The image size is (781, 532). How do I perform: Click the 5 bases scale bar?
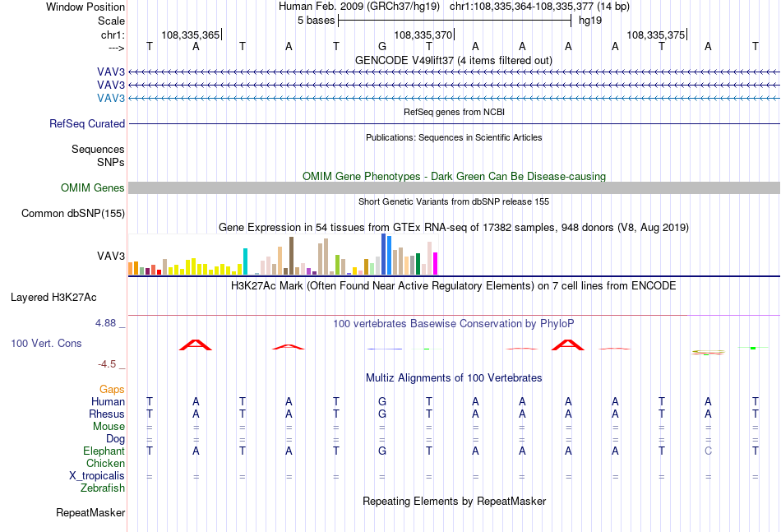tap(455, 21)
